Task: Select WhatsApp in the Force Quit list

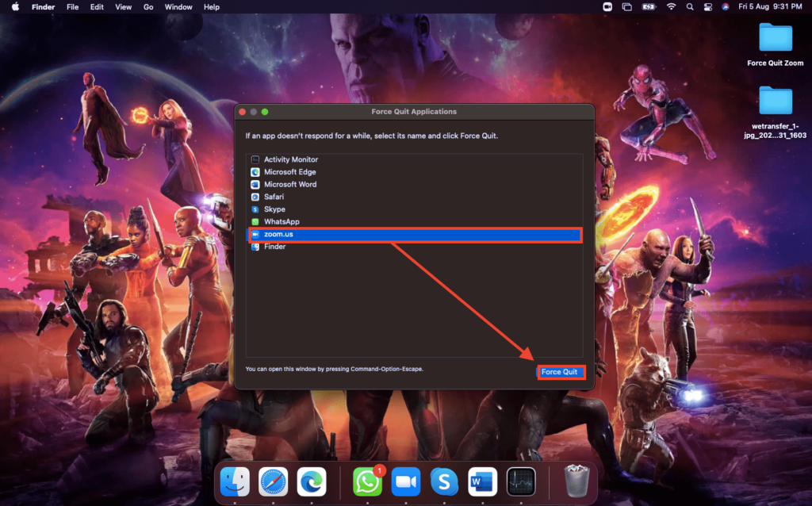Action: point(282,222)
